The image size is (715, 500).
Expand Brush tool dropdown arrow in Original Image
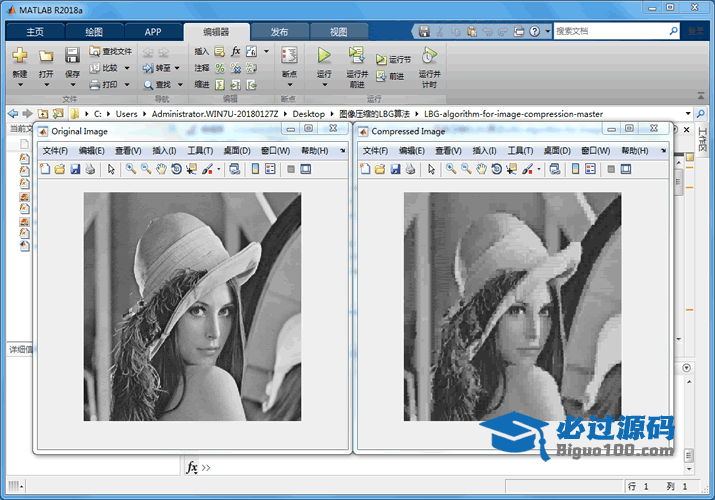[218, 170]
